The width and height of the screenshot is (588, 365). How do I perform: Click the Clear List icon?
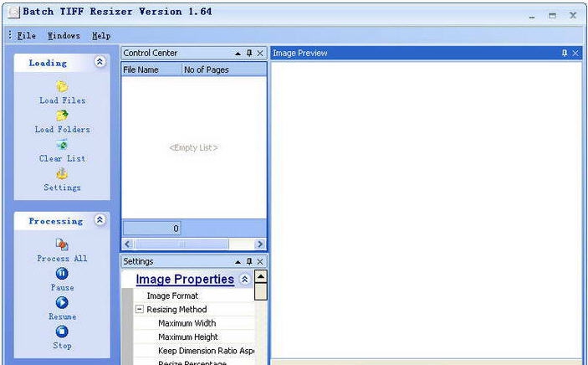click(x=62, y=144)
